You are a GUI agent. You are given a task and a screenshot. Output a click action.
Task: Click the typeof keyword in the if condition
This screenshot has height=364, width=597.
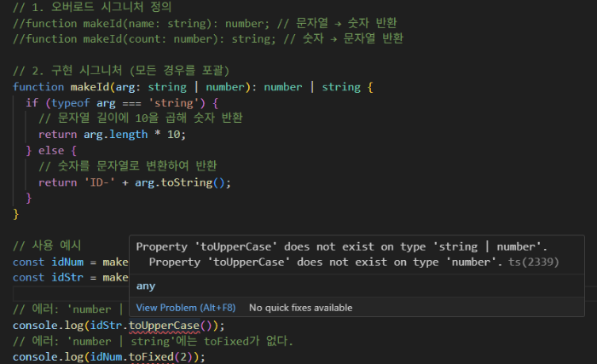click(x=71, y=103)
